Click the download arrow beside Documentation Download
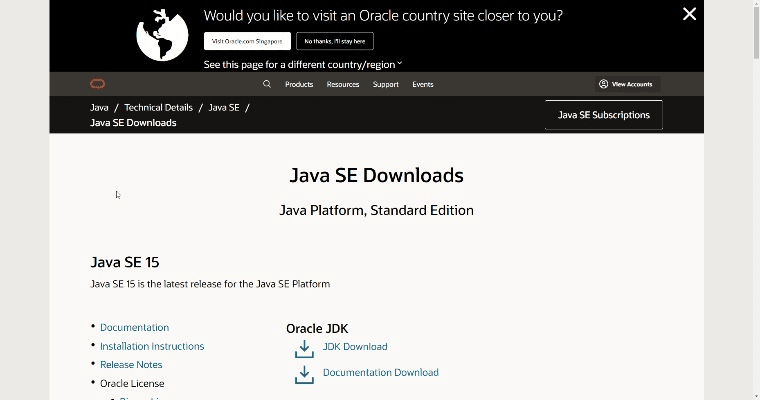The height and width of the screenshot is (400, 760). coord(304,374)
